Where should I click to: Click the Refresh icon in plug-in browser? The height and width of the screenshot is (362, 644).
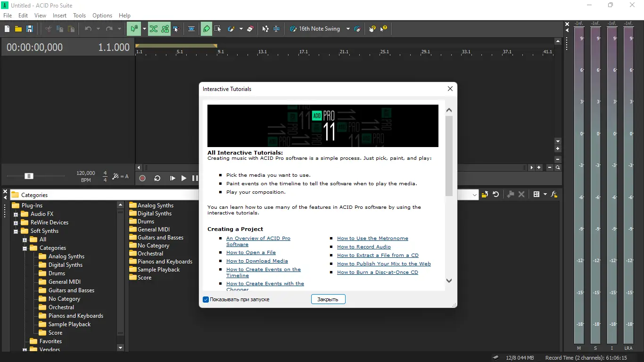click(496, 194)
